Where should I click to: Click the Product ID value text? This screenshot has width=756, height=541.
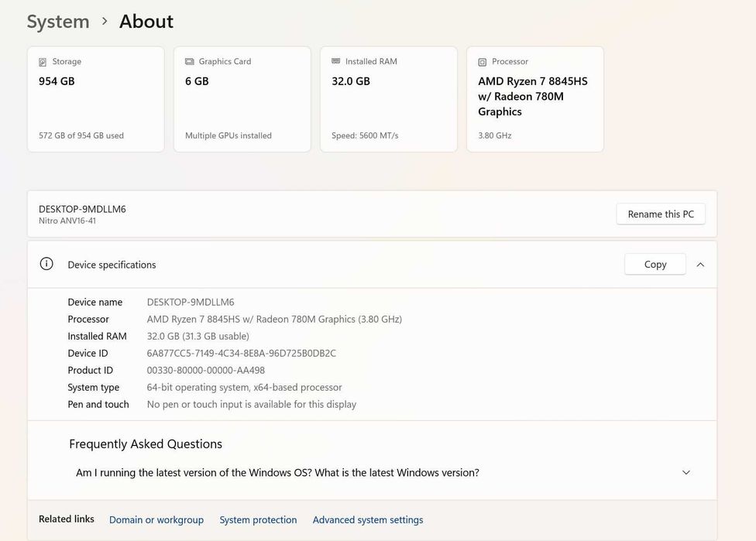tap(205, 370)
